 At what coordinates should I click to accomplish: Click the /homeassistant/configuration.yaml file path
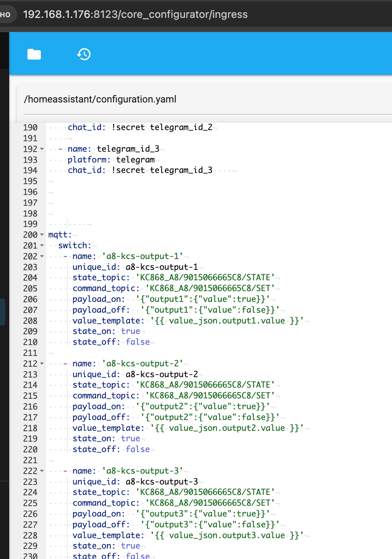click(x=100, y=100)
